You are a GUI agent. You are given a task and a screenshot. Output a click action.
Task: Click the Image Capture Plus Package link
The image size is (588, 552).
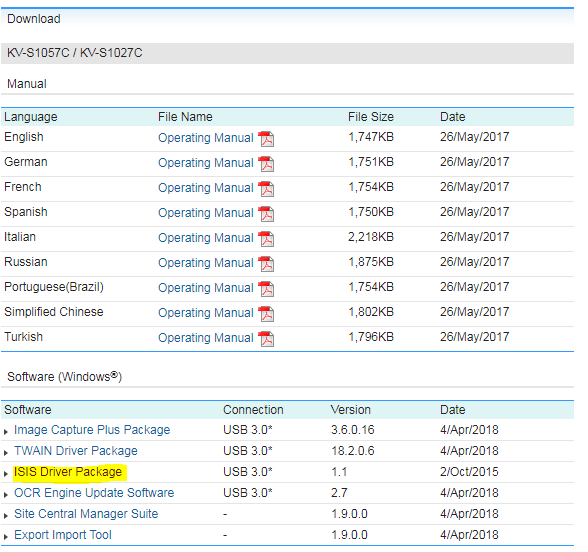click(92, 430)
